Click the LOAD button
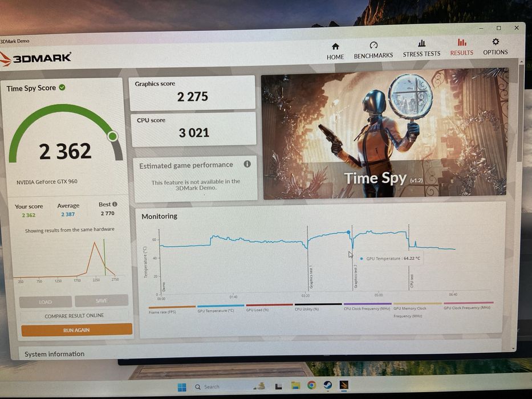532x399 pixels. 45,302
